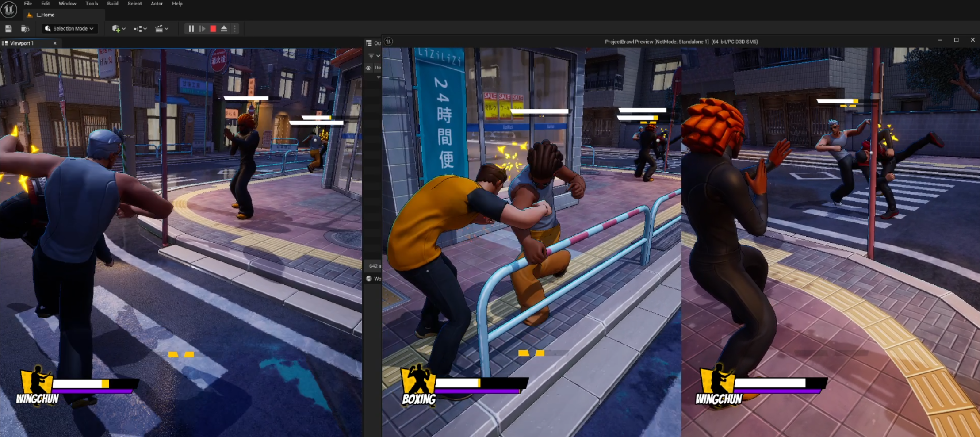Open the Build menu
980x437 pixels.
113,4
